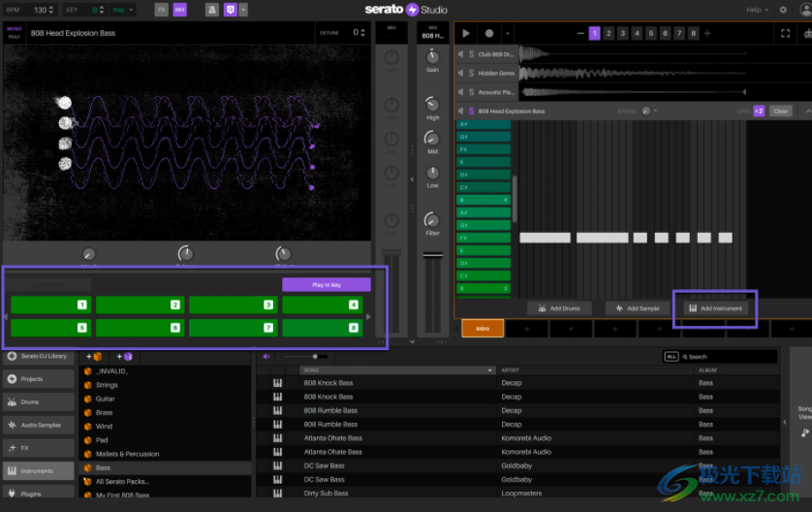Trigger green pad 1
The width and height of the screenshot is (812, 512).
pos(50,304)
